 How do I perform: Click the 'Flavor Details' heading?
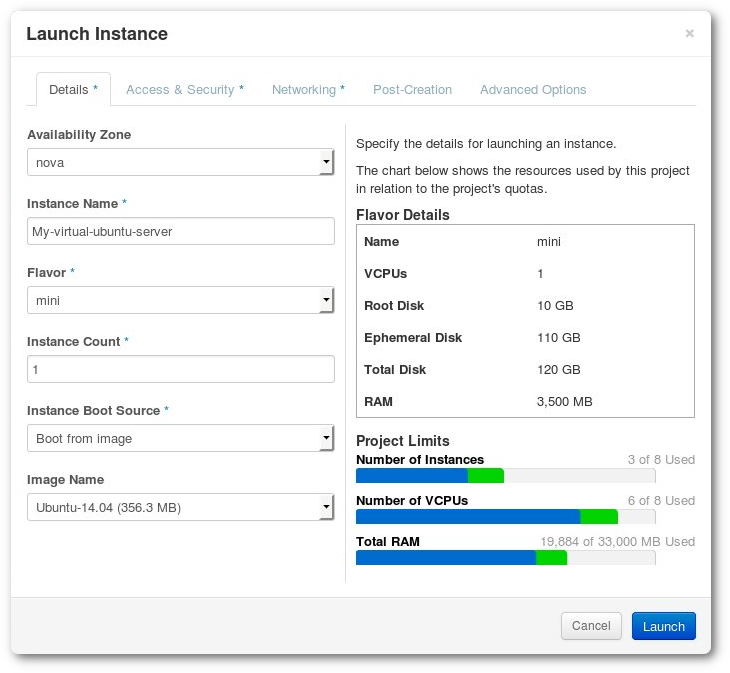pyautogui.click(x=403, y=215)
